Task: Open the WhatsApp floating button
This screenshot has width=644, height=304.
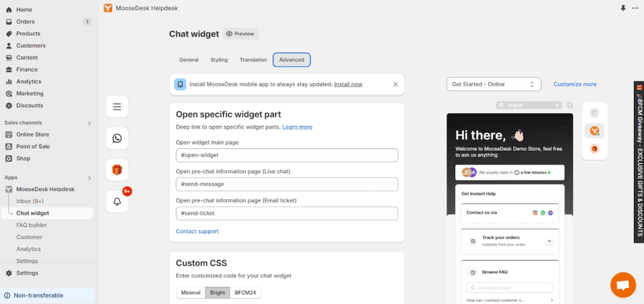Action: 117,138
